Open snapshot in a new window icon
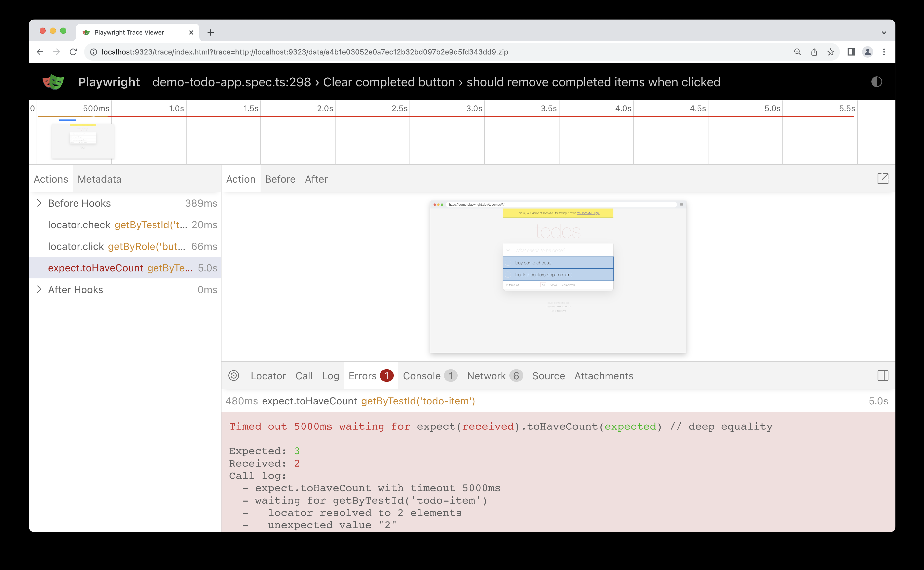Viewport: 924px width, 570px height. tap(883, 179)
